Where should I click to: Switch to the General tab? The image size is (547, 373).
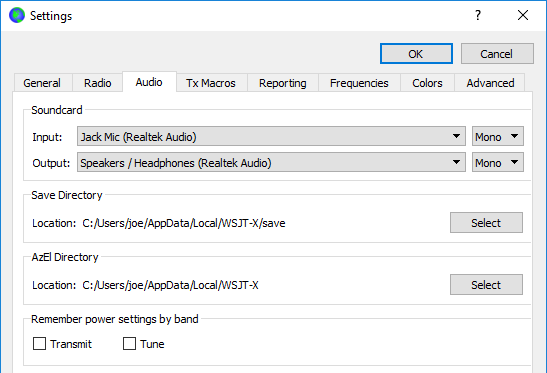(x=43, y=83)
